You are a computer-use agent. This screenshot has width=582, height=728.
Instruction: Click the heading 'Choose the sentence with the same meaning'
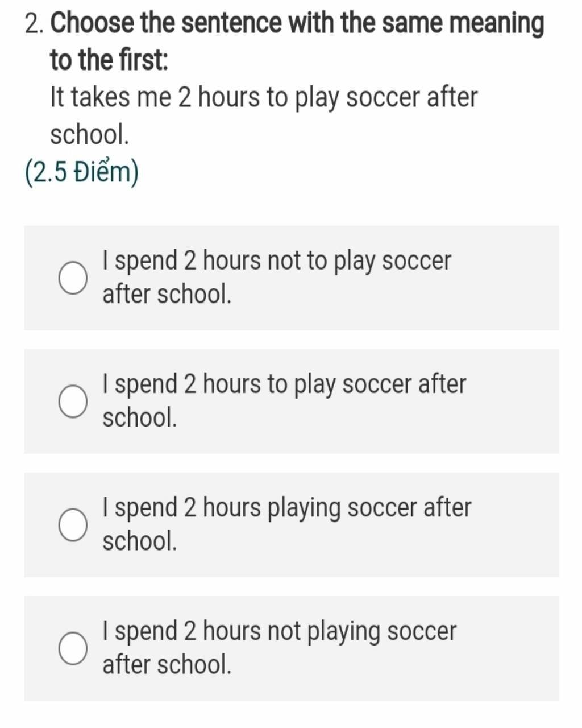tap(297, 24)
